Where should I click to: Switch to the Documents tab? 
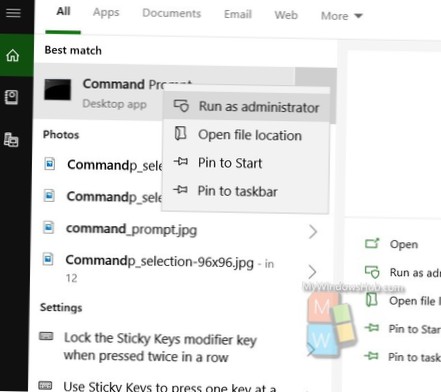pyautogui.click(x=171, y=13)
